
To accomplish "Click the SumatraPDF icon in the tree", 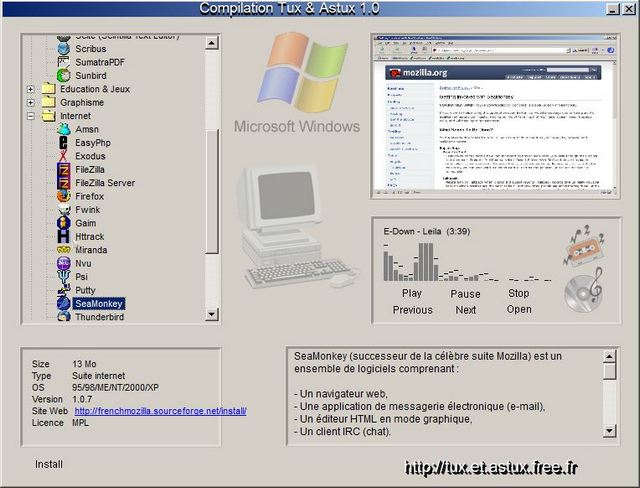I will click(64, 62).
